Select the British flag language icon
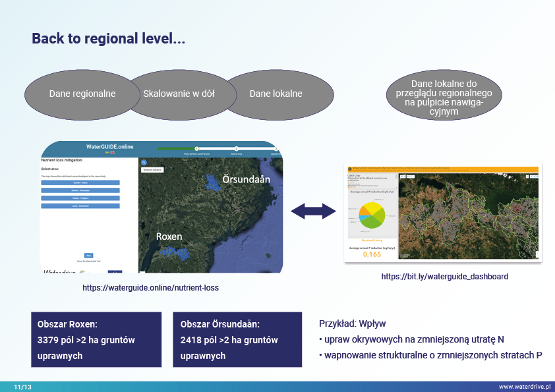Image resolution: width=555 pixels, height=392 pixels. click(113, 152)
